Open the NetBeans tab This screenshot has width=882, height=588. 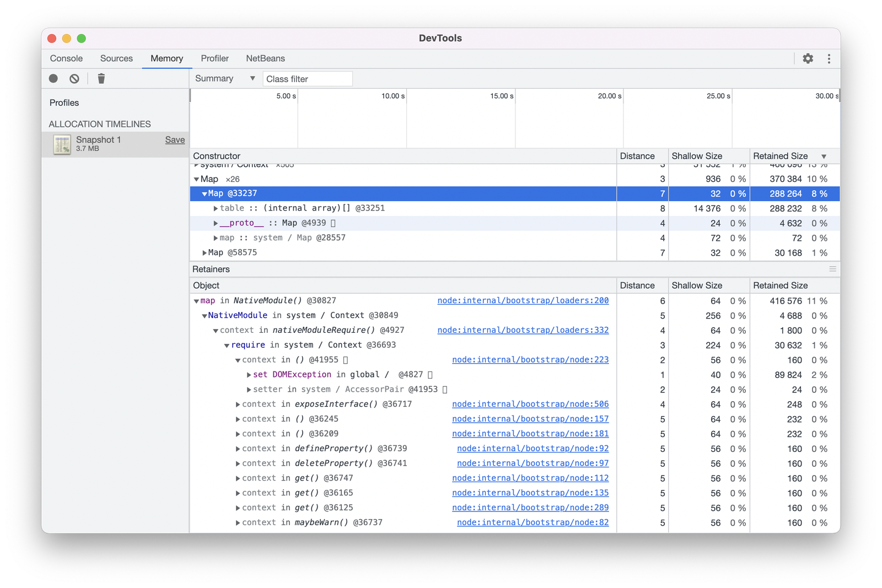(265, 58)
